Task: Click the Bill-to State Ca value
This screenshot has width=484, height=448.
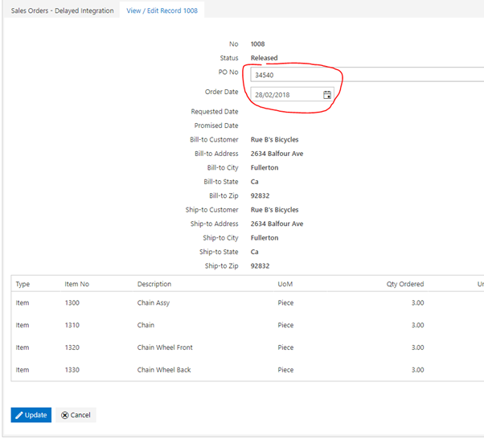Action: coord(255,182)
